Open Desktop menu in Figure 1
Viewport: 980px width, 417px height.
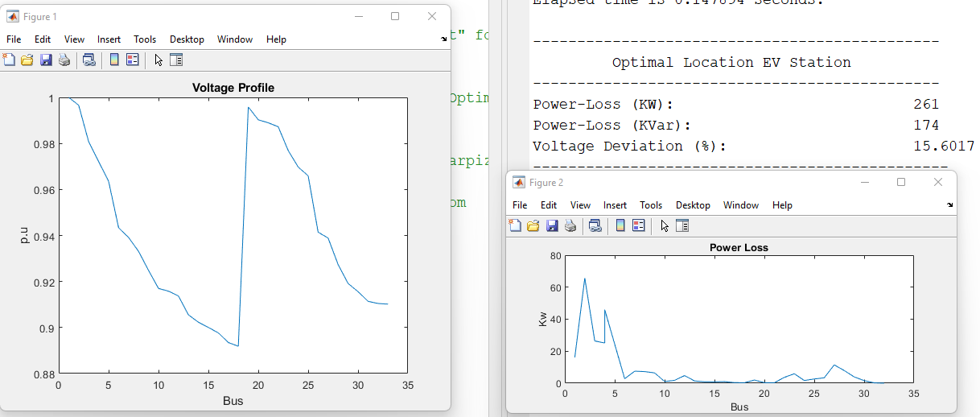pos(187,39)
